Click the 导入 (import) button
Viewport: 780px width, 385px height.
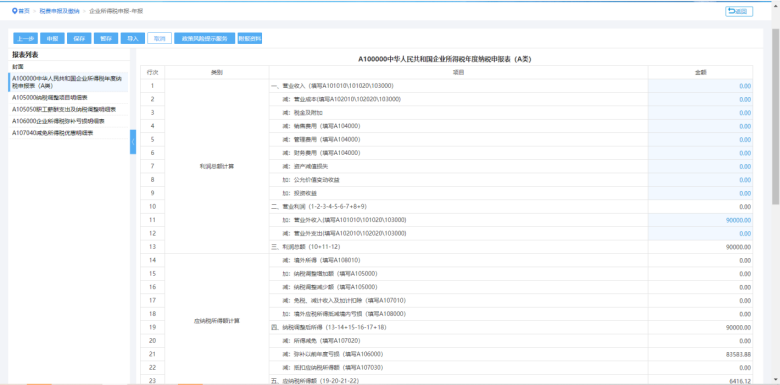[x=133, y=39]
